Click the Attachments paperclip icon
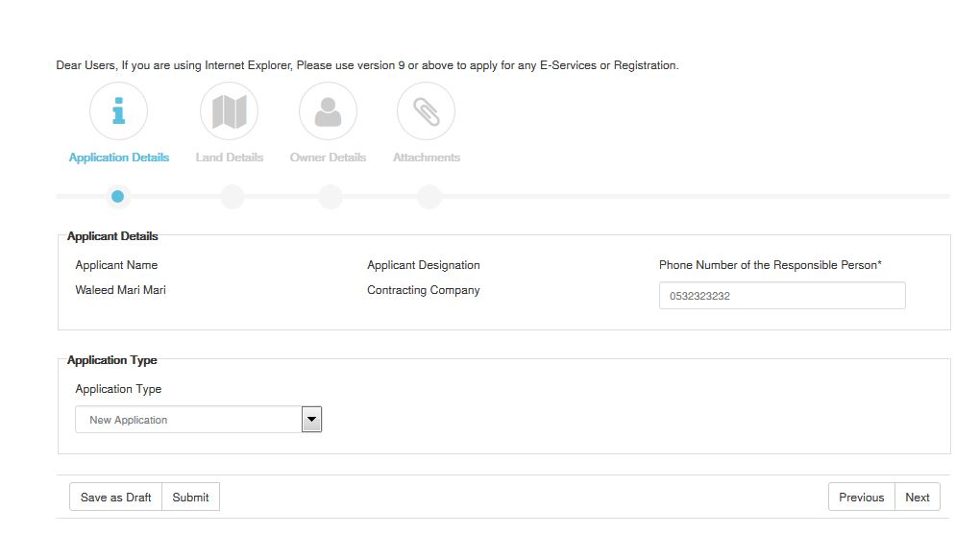 427,111
